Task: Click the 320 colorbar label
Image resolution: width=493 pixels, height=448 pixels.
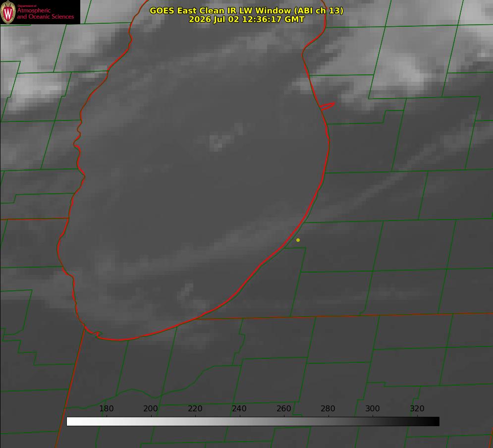Action: [x=417, y=408]
